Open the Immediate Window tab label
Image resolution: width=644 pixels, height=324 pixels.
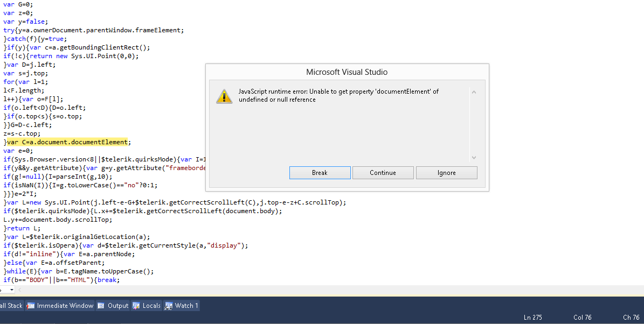click(x=65, y=306)
